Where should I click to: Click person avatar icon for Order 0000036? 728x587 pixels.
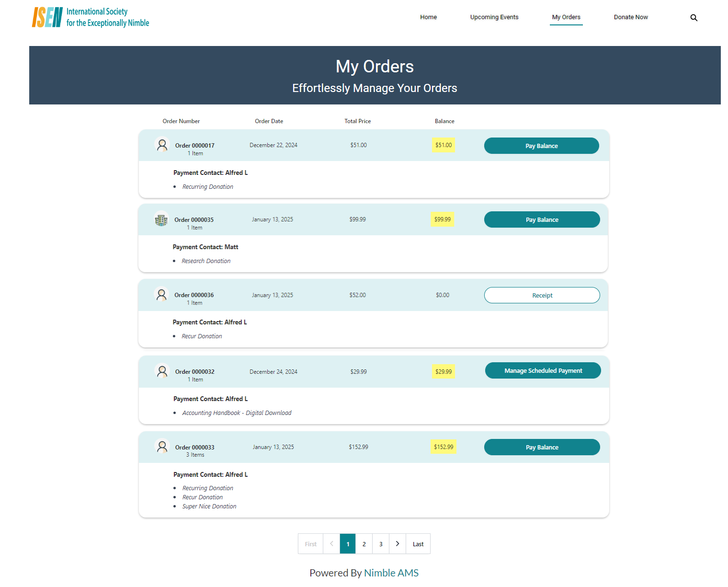pos(161,294)
